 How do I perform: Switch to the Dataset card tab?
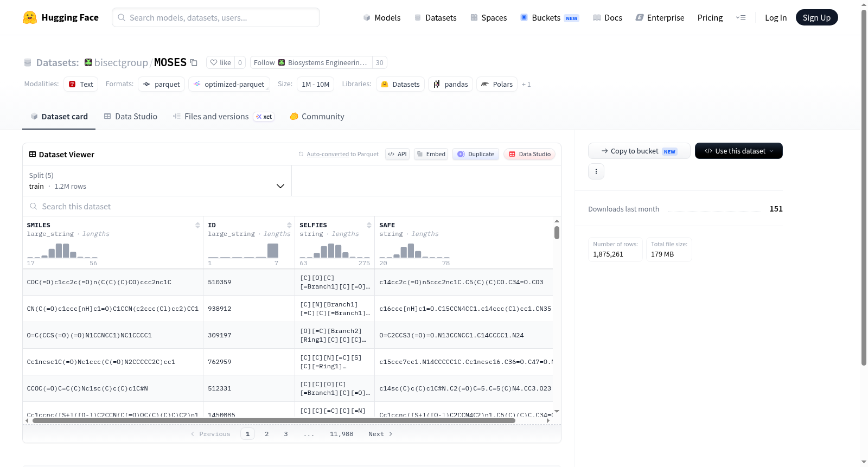tap(59, 117)
